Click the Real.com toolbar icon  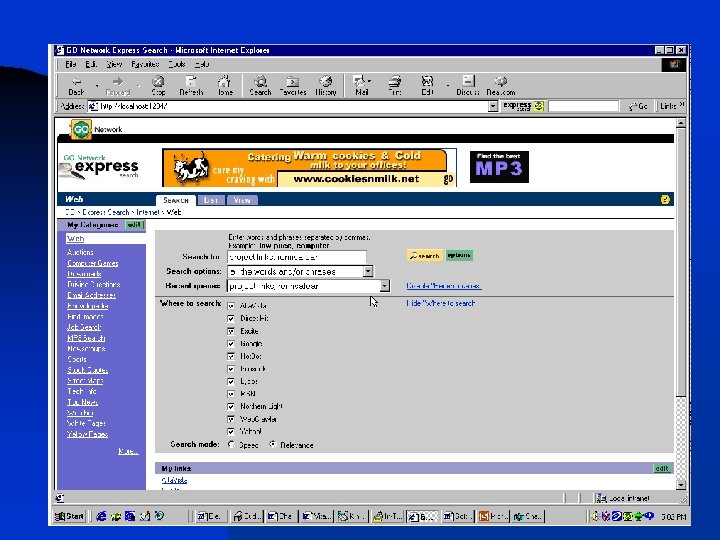coord(501,86)
